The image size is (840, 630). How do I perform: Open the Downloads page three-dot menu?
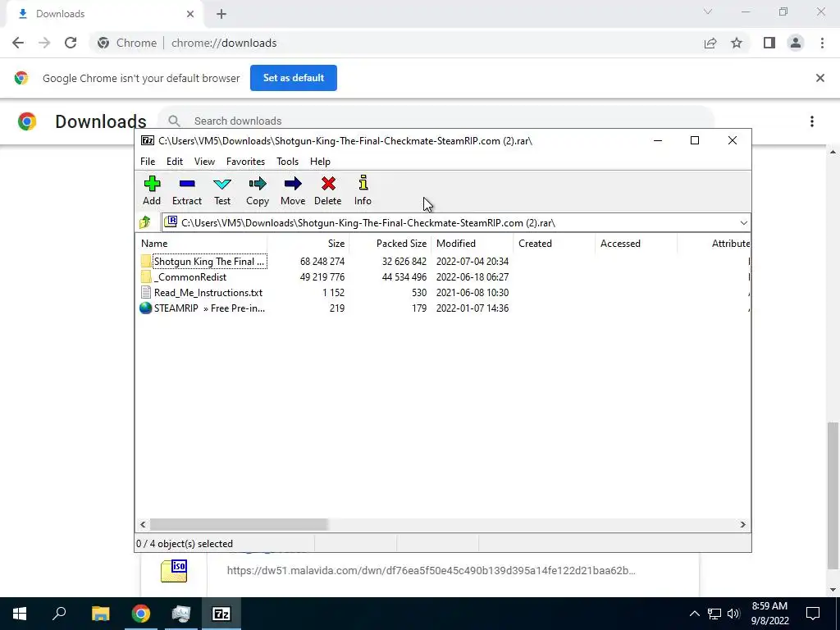pos(812,121)
